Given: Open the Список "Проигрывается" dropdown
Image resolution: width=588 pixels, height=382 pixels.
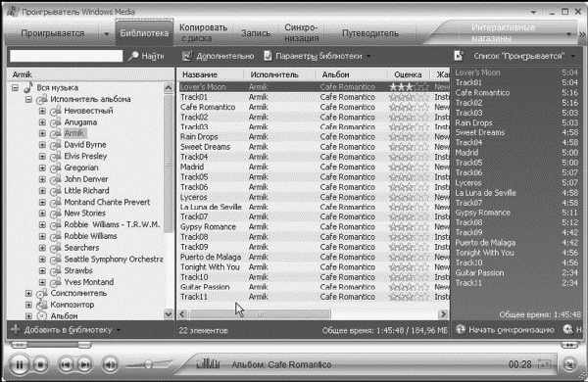Looking at the screenshot, I should coord(524,56).
